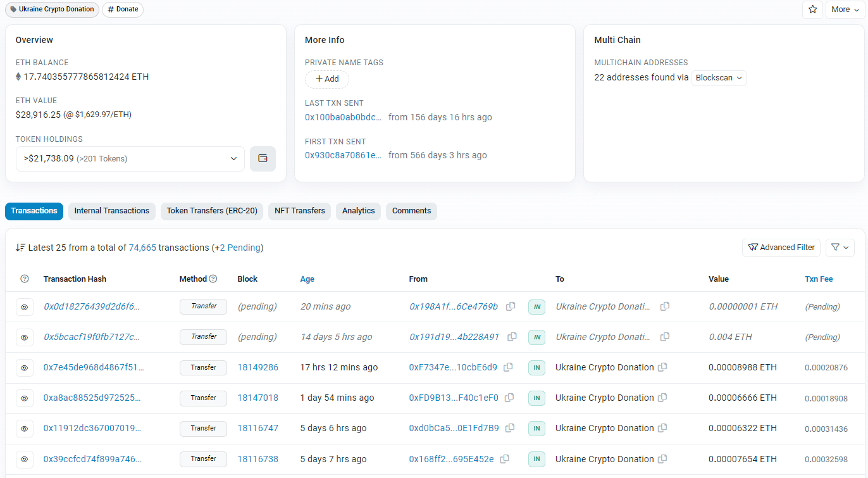Open the Analytics tab
The height and width of the screenshot is (478, 868).
(358, 211)
